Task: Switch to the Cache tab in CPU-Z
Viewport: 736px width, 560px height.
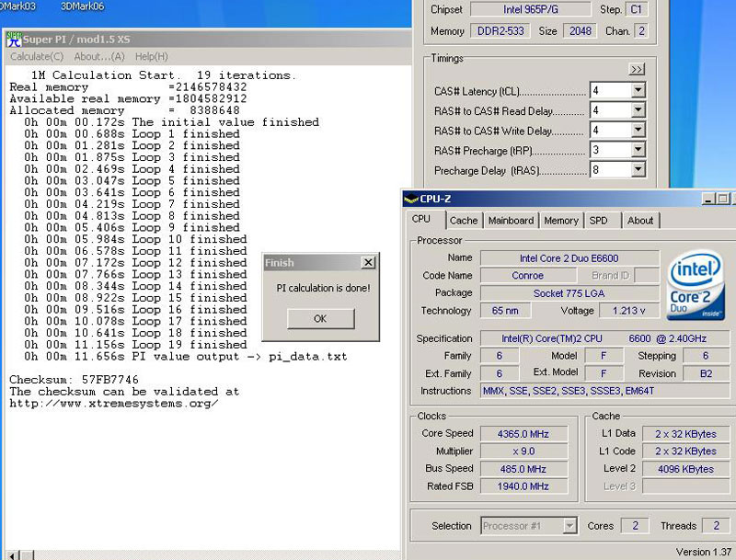Action: tap(464, 221)
